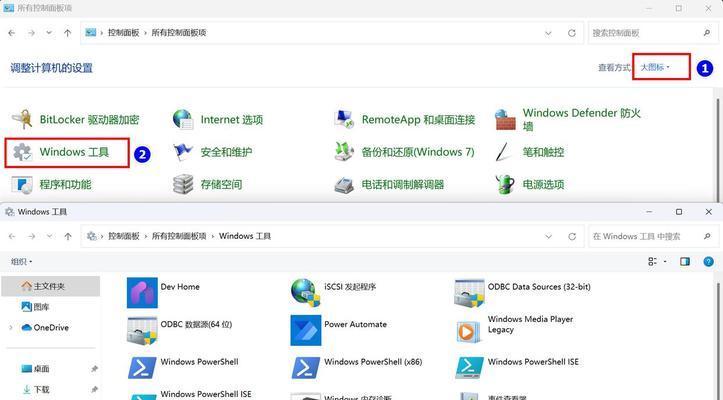The height and width of the screenshot is (400, 723).
Task: Go forward in Windows 工具 window
Action: point(31,236)
